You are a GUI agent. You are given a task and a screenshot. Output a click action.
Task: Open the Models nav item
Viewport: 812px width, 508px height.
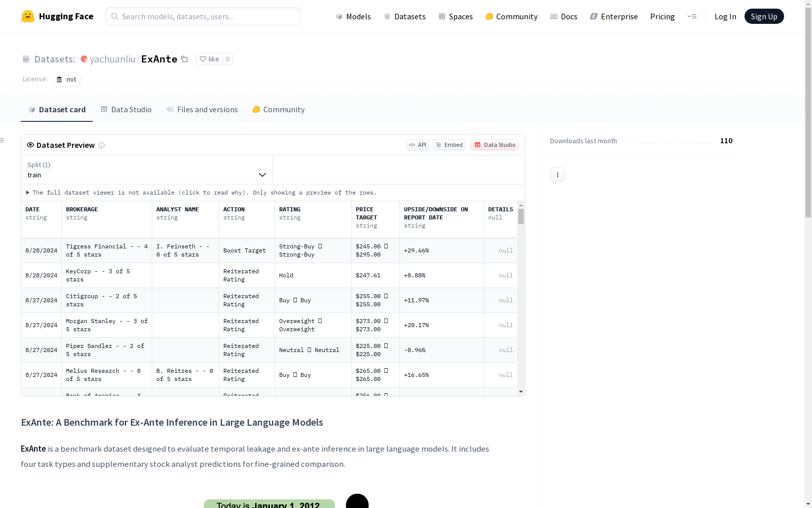[353, 16]
